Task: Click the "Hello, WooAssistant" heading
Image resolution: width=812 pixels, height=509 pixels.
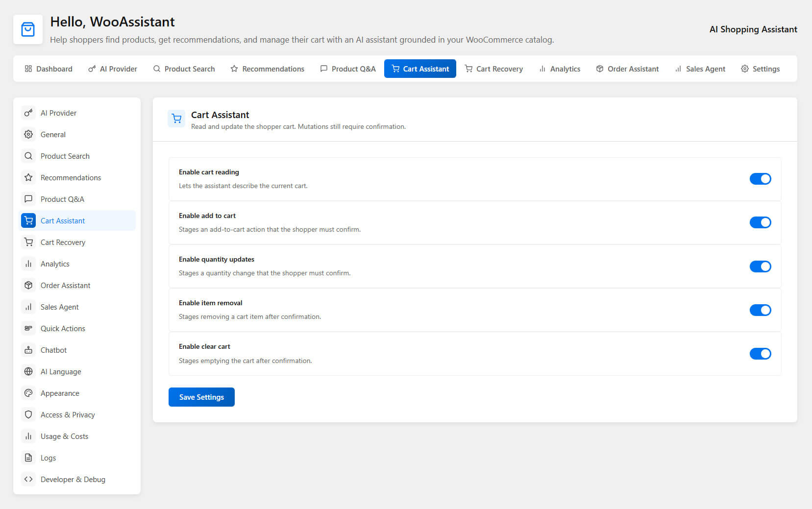Action: point(112,22)
